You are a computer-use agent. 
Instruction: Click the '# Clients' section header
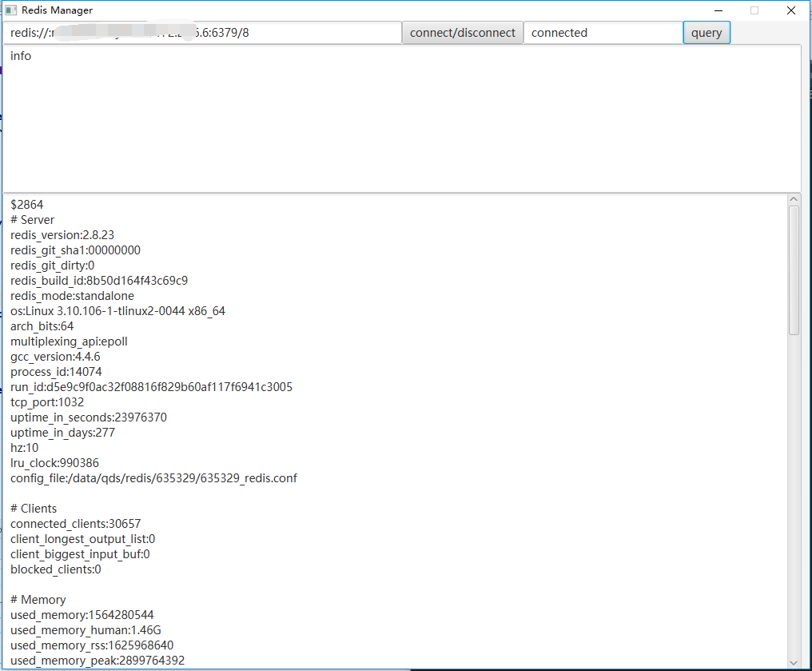(34, 509)
